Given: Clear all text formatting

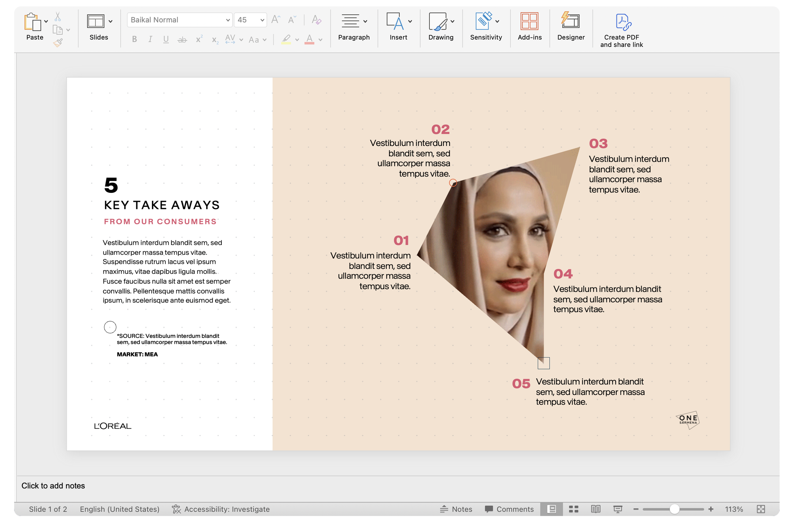Looking at the screenshot, I should (316, 20).
